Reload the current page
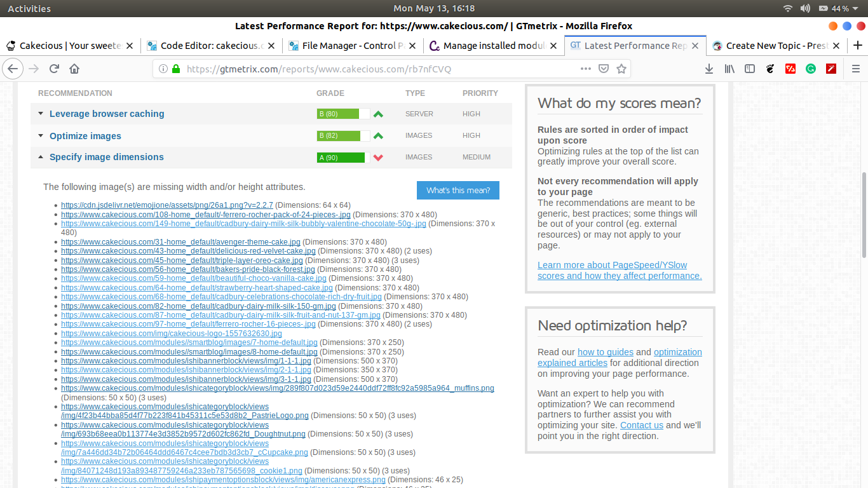 (x=54, y=69)
